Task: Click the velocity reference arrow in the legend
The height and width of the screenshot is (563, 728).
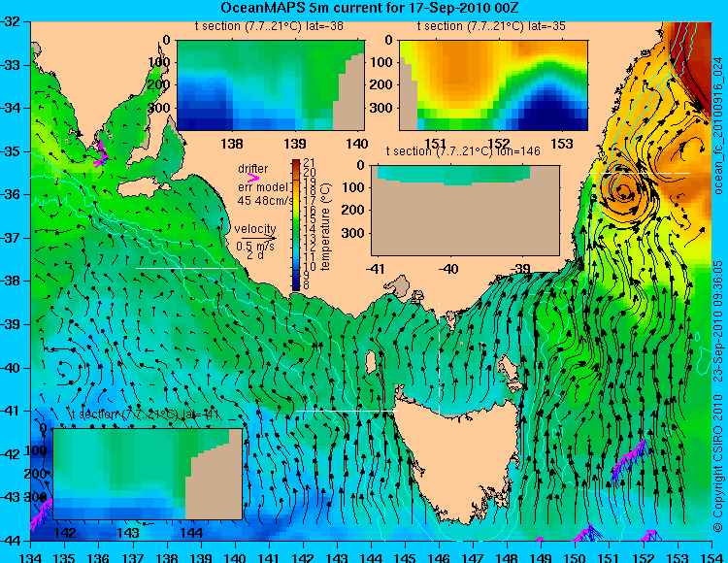Action: point(257,238)
